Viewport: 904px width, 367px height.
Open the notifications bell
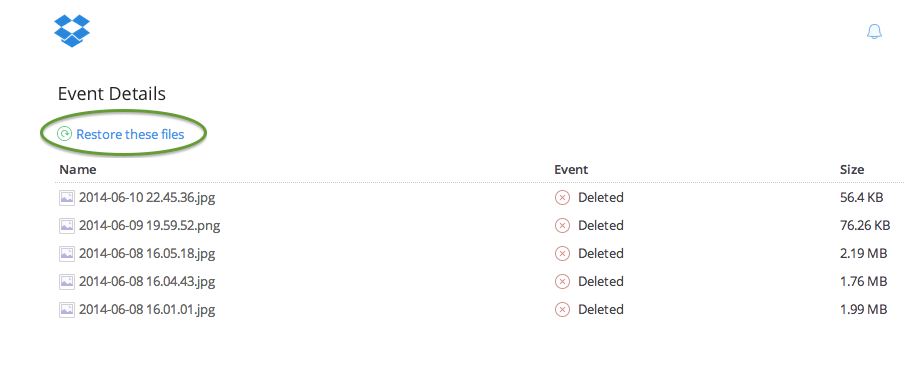pos(875,32)
